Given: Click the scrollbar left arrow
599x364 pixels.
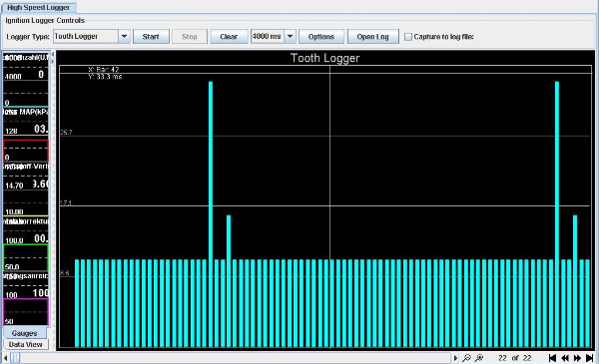Looking at the screenshot, I should (x=5, y=358).
